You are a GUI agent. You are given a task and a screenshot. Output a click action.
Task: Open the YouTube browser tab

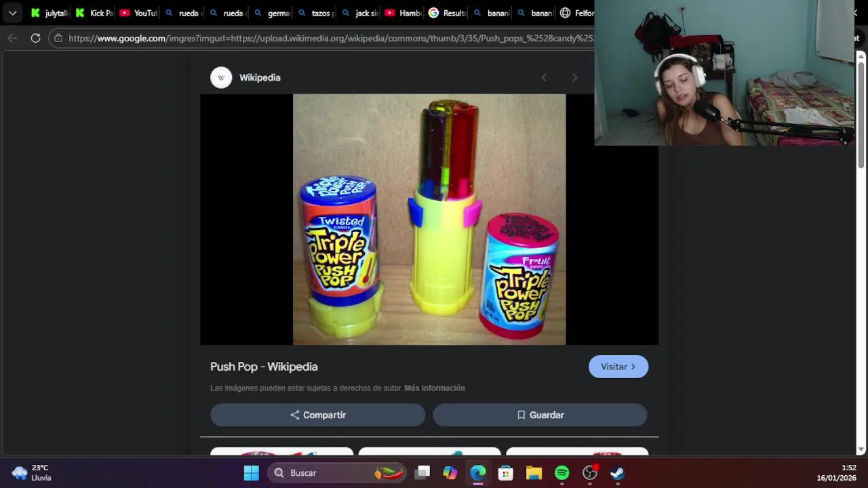pyautogui.click(x=138, y=13)
